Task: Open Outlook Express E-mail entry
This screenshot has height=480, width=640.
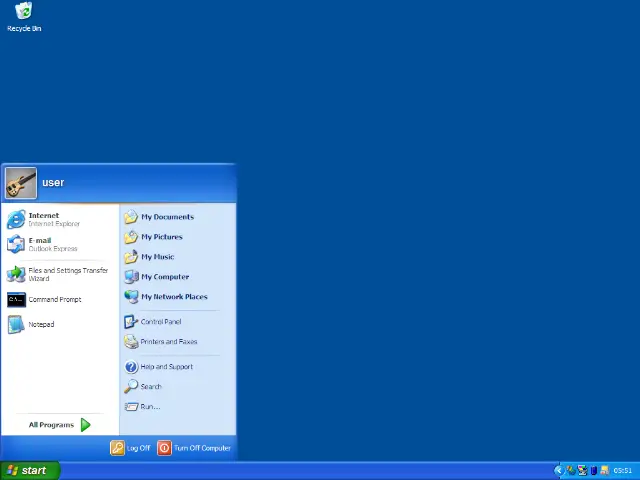Action: (x=60, y=244)
